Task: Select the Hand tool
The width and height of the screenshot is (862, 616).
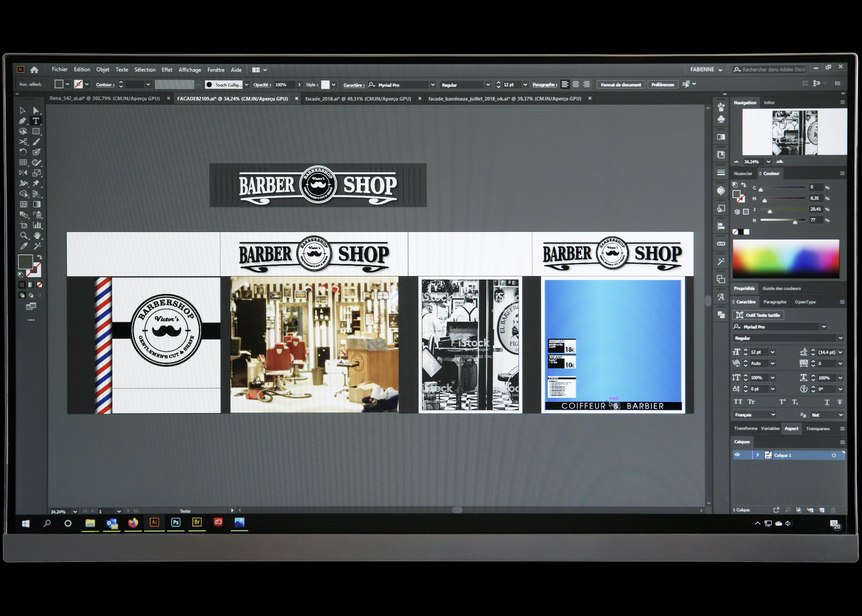Action: coord(37,235)
